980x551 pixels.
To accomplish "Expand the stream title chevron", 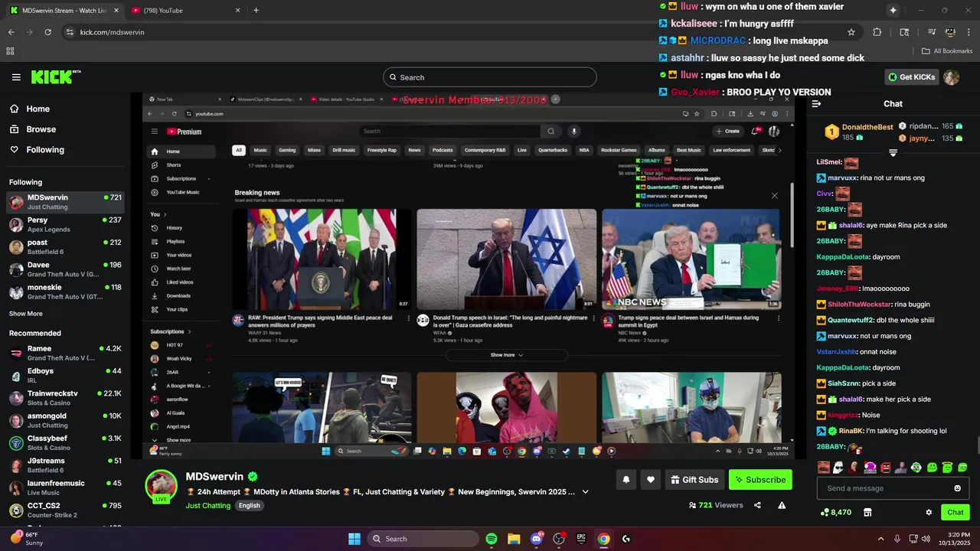I will (x=586, y=492).
